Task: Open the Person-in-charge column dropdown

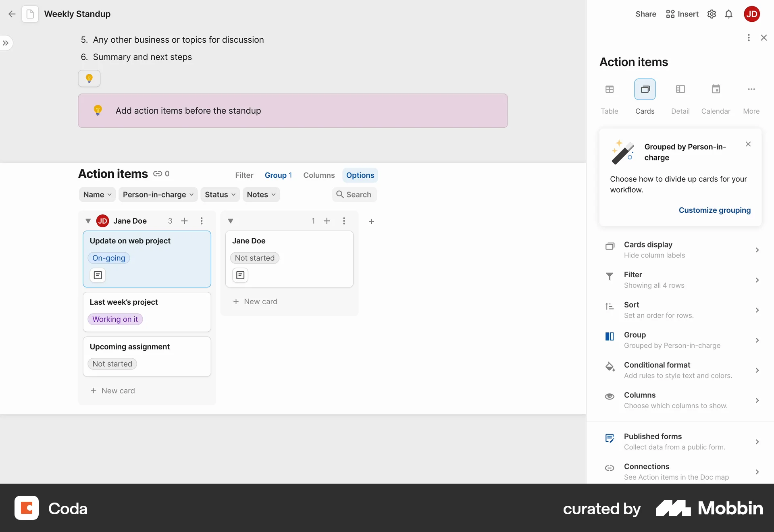Action: click(x=158, y=194)
